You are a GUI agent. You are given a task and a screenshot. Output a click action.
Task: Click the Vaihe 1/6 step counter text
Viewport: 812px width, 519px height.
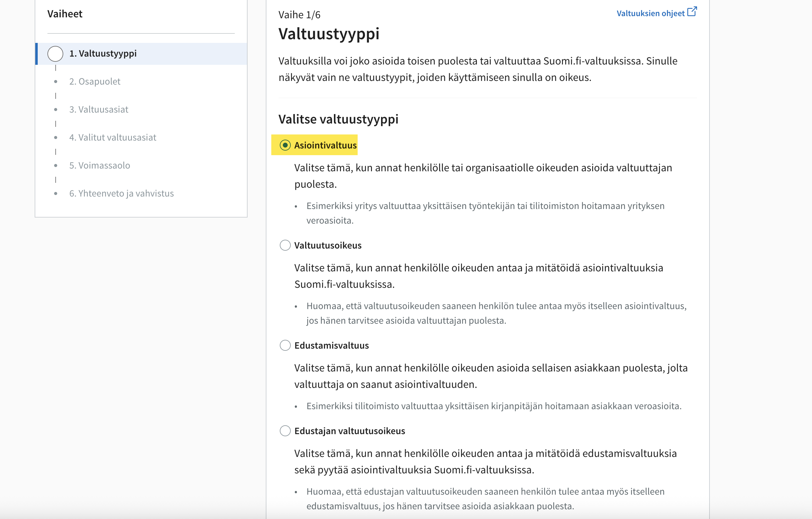pyautogui.click(x=299, y=15)
